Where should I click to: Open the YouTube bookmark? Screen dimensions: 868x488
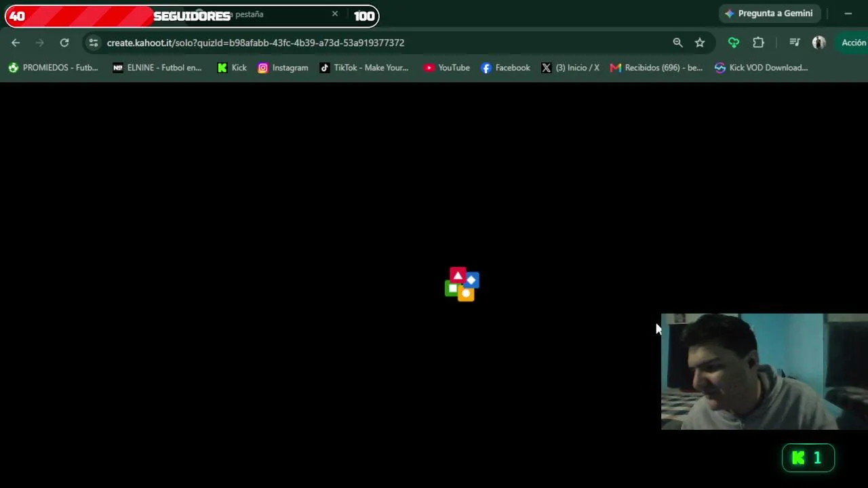(447, 68)
